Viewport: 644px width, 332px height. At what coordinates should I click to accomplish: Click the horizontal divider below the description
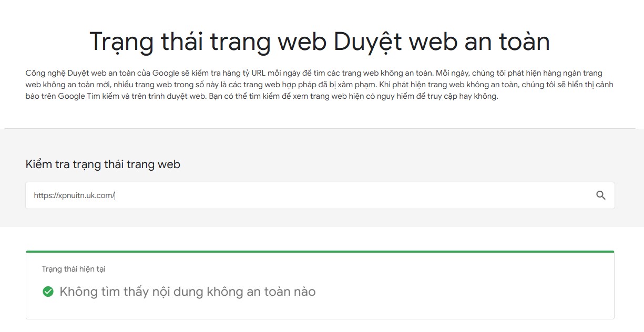[x=320, y=128]
